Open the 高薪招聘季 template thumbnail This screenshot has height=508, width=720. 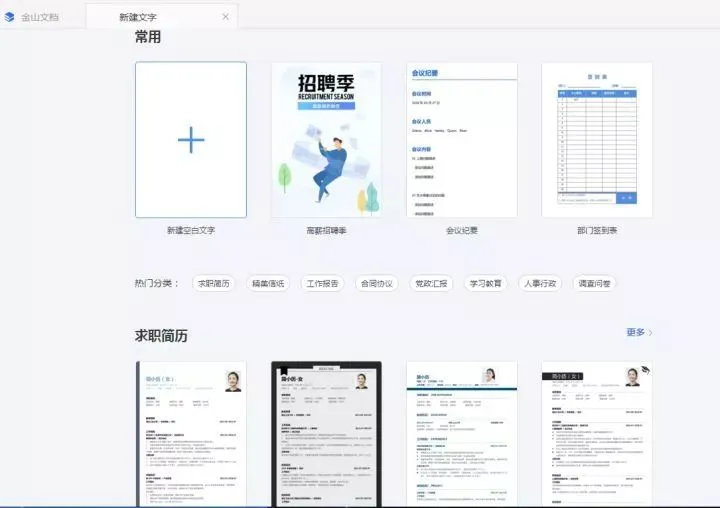[326, 140]
